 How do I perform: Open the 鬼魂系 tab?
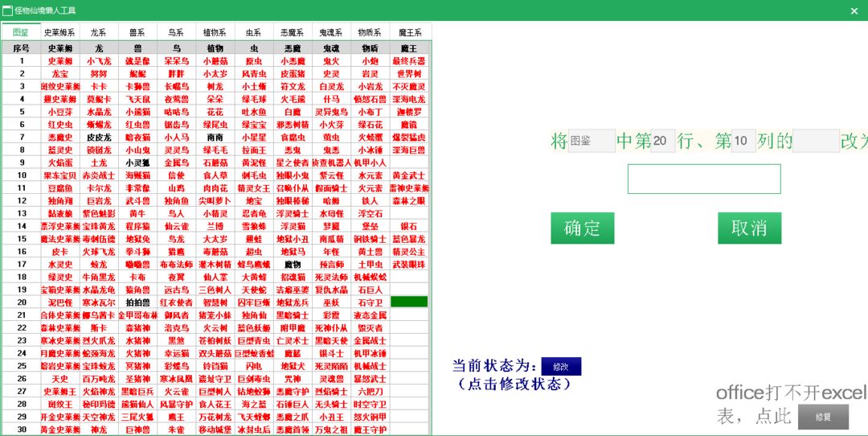click(x=331, y=32)
